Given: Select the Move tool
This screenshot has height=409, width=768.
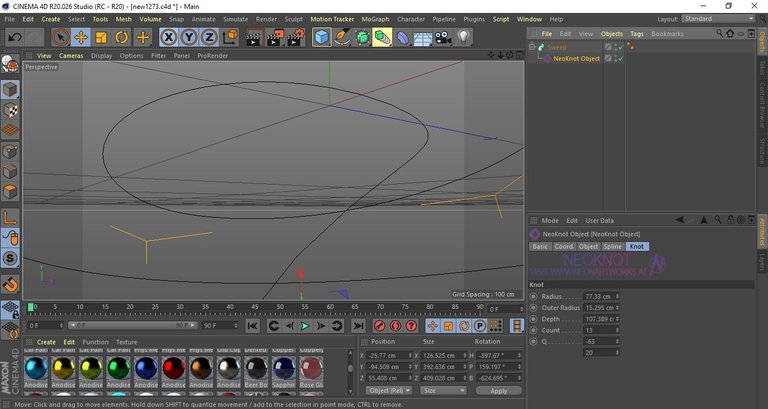Looking at the screenshot, I should pyautogui.click(x=81, y=37).
